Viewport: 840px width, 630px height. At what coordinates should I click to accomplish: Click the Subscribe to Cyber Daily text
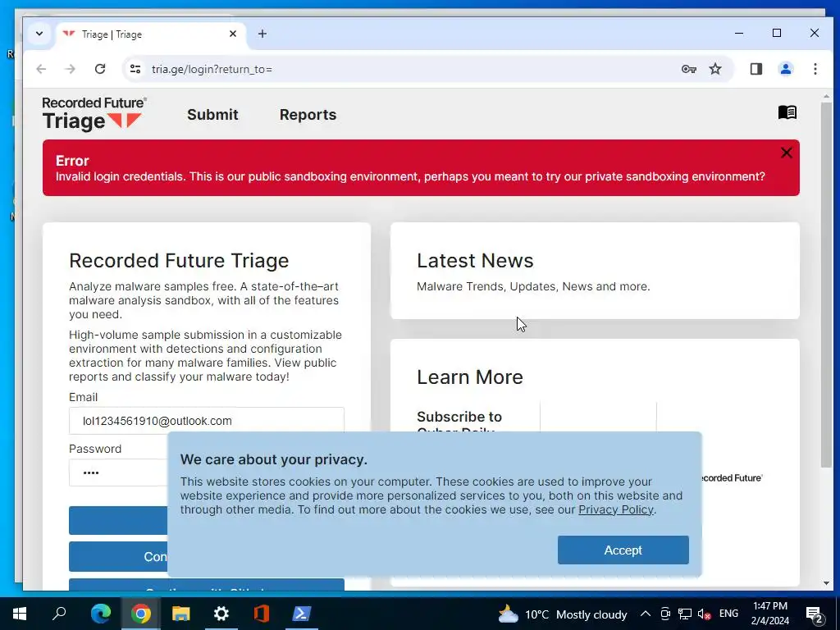tap(459, 423)
